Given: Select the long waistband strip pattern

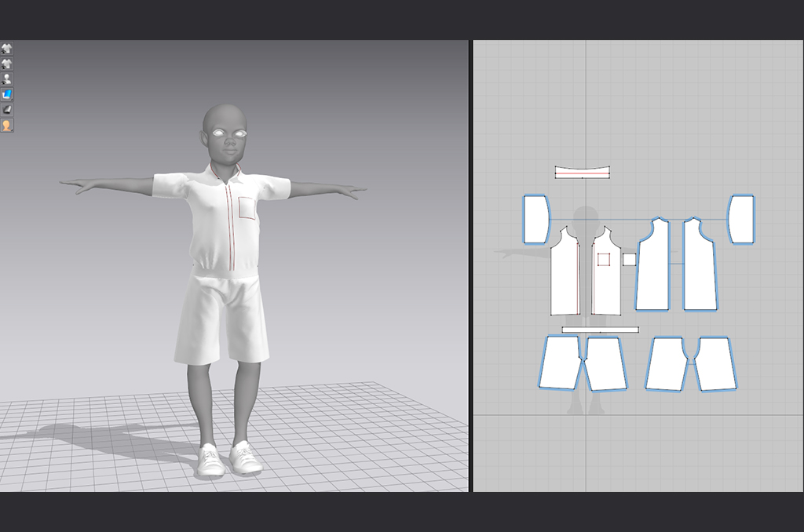Looking at the screenshot, I should point(600,330).
